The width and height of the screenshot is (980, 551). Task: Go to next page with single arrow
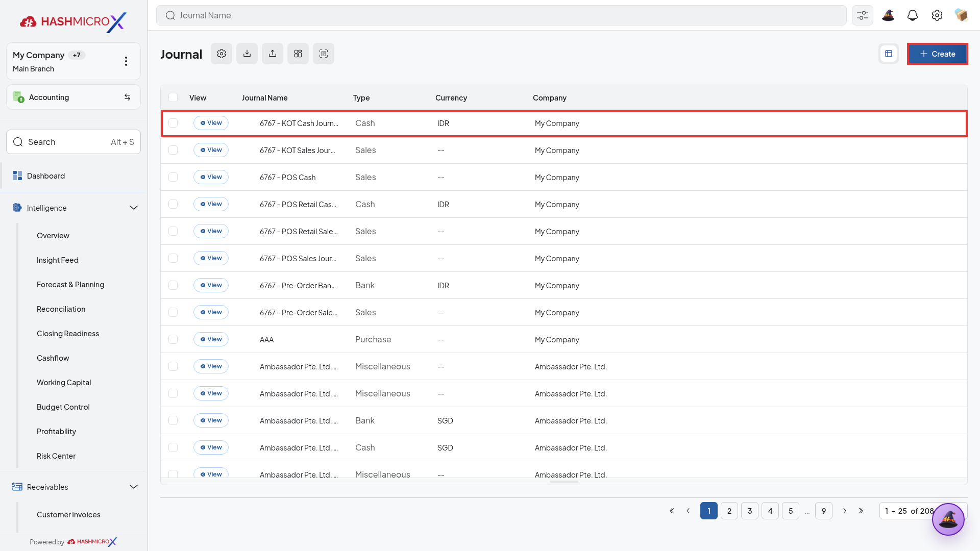[845, 511]
